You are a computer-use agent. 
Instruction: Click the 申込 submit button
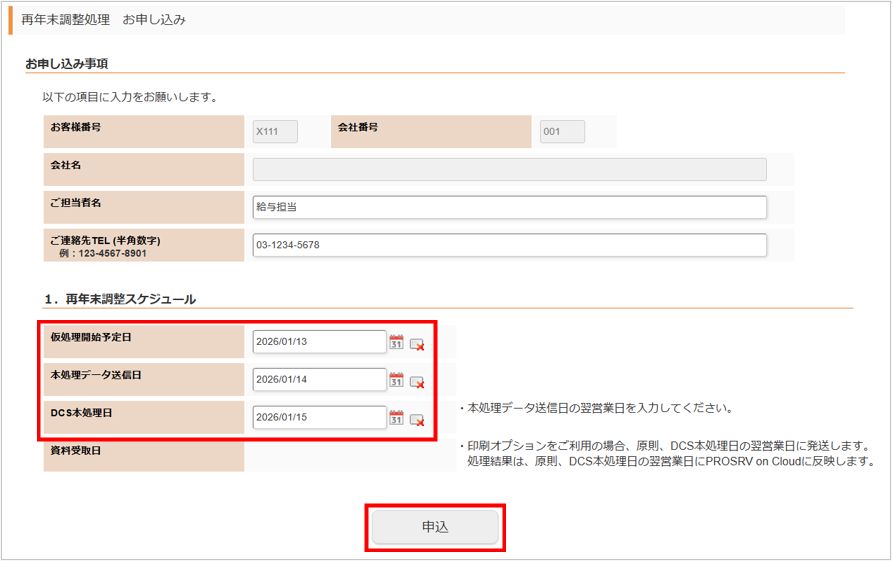435,527
